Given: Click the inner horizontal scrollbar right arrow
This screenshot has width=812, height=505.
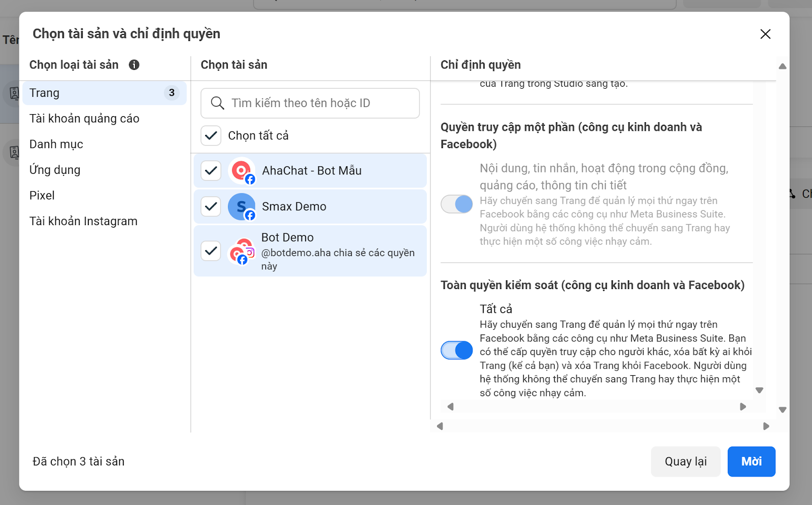Looking at the screenshot, I should [743, 407].
